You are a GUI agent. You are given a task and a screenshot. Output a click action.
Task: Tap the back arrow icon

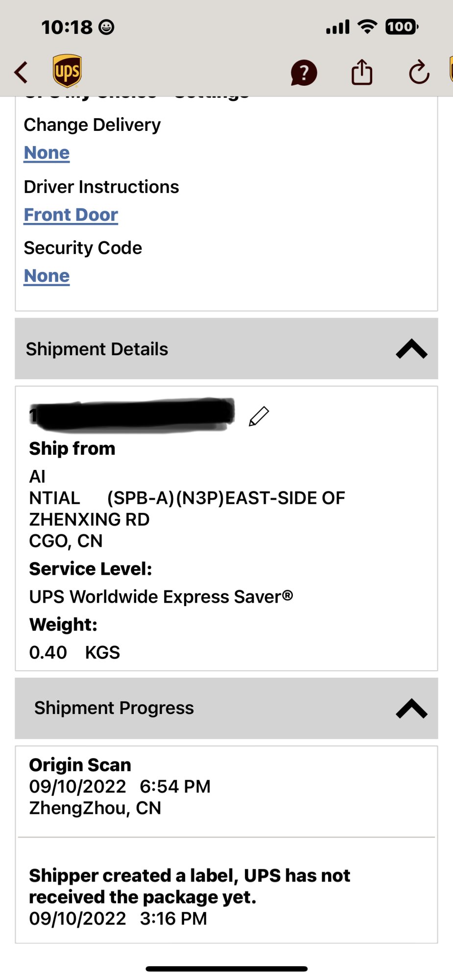coord(21,73)
